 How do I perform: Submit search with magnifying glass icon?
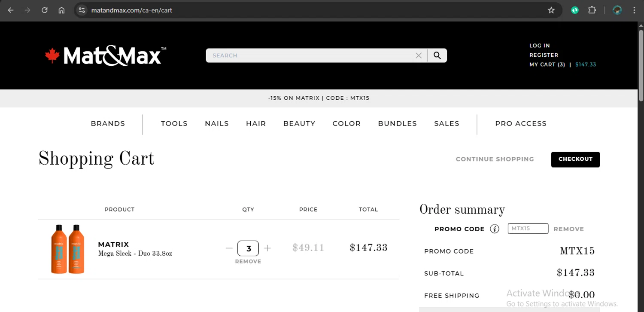437,55
